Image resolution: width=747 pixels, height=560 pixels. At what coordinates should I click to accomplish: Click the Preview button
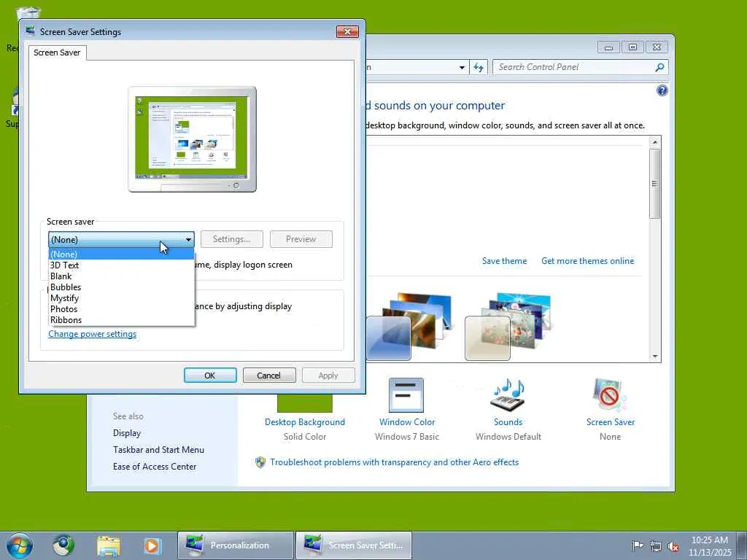[301, 239]
